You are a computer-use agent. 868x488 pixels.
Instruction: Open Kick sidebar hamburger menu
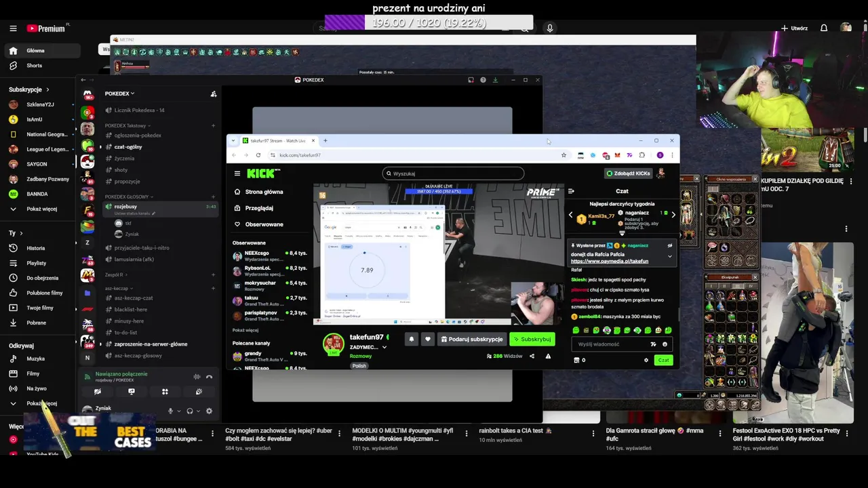237,174
